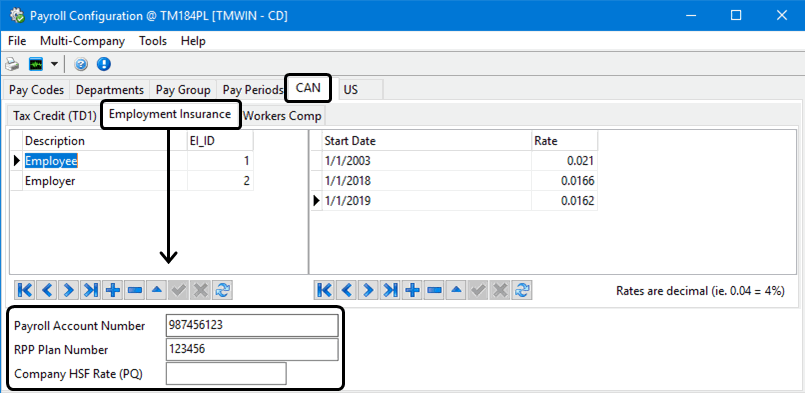The image size is (805, 393).
Task: Click the Company HSF Rate (PQ) field
Action: click(226, 373)
